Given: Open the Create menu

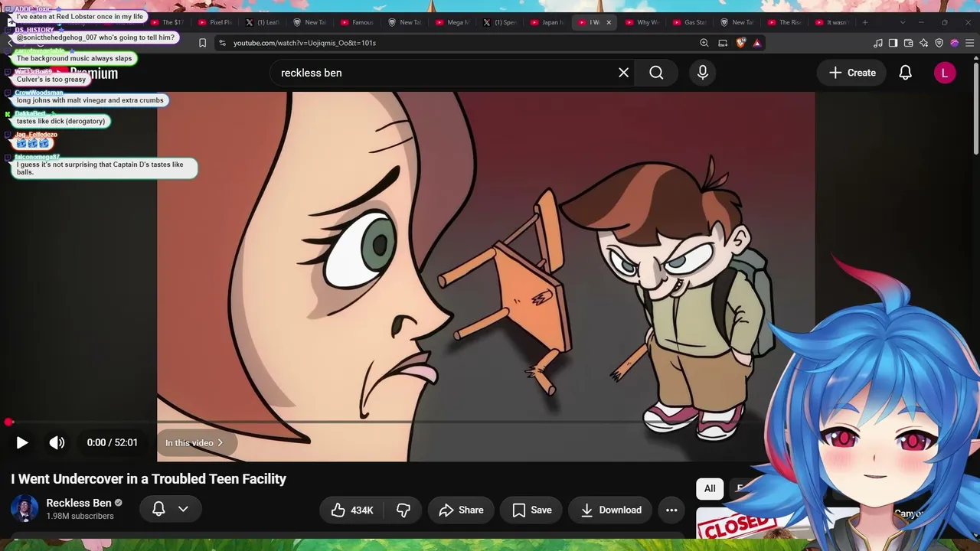Looking at the screenshot, I should pos(852,73).
